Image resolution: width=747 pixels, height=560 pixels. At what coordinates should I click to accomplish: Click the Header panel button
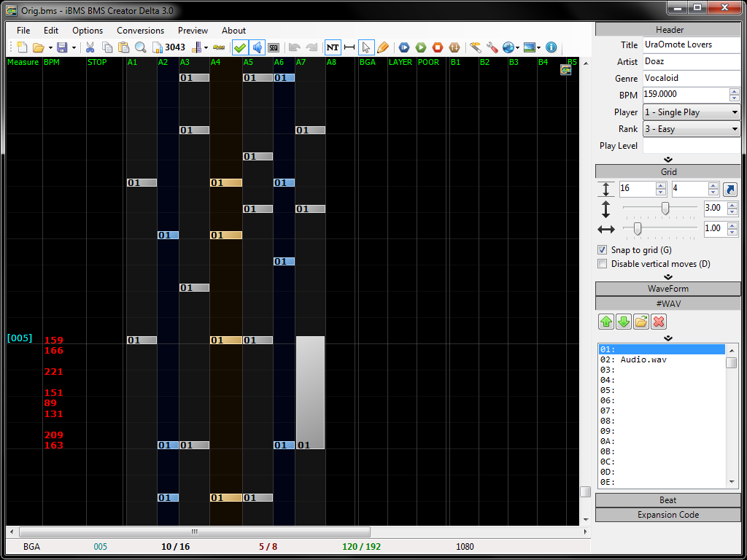pos(668,29)
